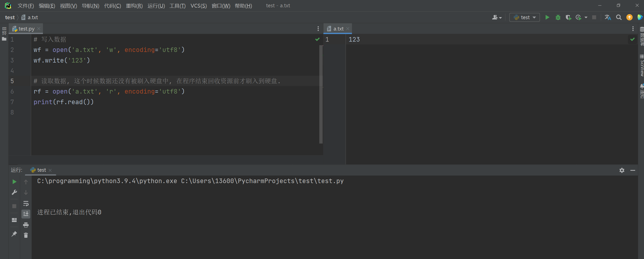Screen dimensions: 644x259
Task: Hide the Run tool window
Action: click(633, 170)
